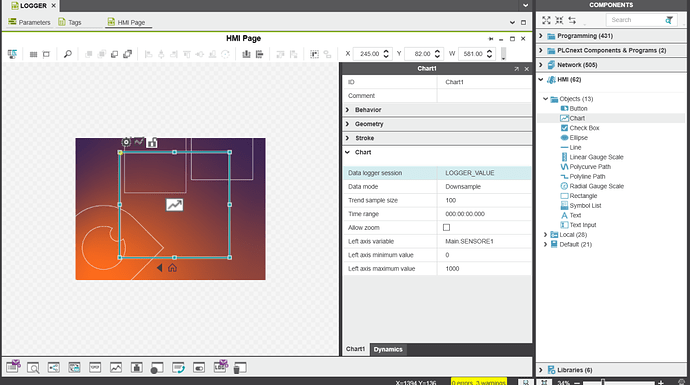This screenshot has width=690, height=385.
Task: Click the padlock icon above the chart object
Action: pyautogui.click(x=152, y=142)
